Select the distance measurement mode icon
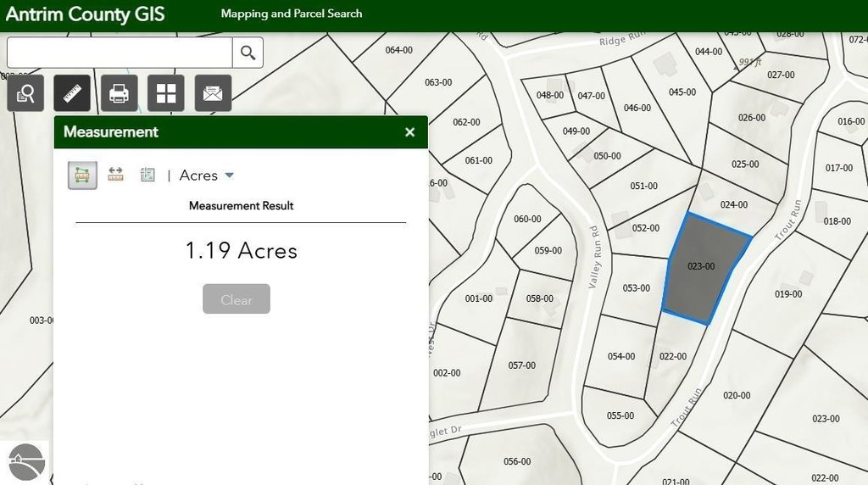The height and width of the screenshot is (485, 868). point(115,175)
